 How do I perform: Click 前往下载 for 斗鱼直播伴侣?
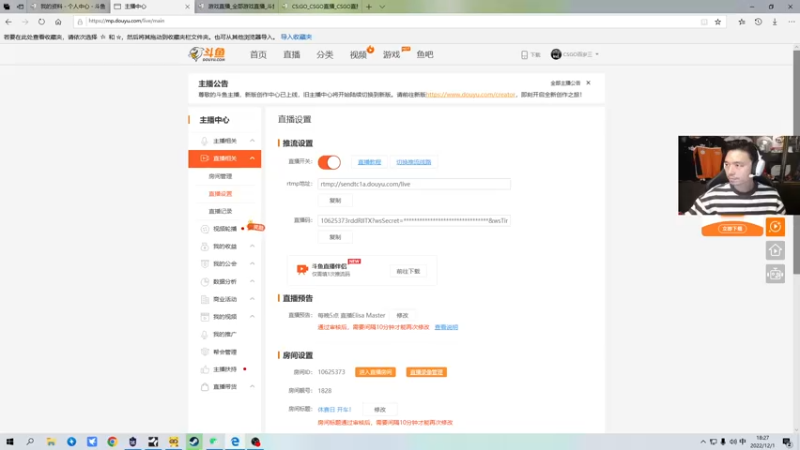point(408,271)
